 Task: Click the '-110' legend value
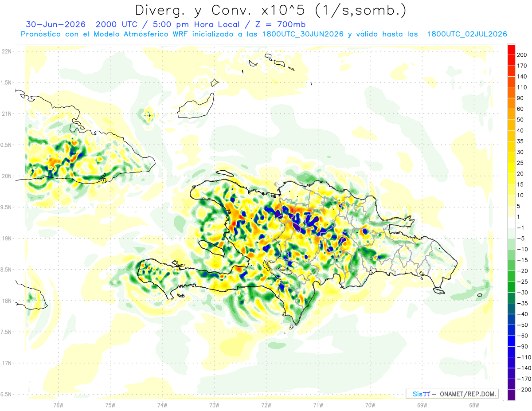click(524, 357)
